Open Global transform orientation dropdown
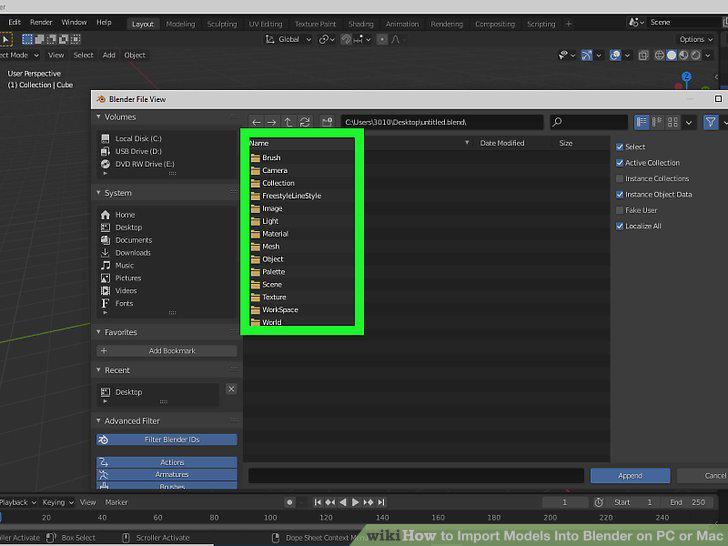 [x=288, y=39]
